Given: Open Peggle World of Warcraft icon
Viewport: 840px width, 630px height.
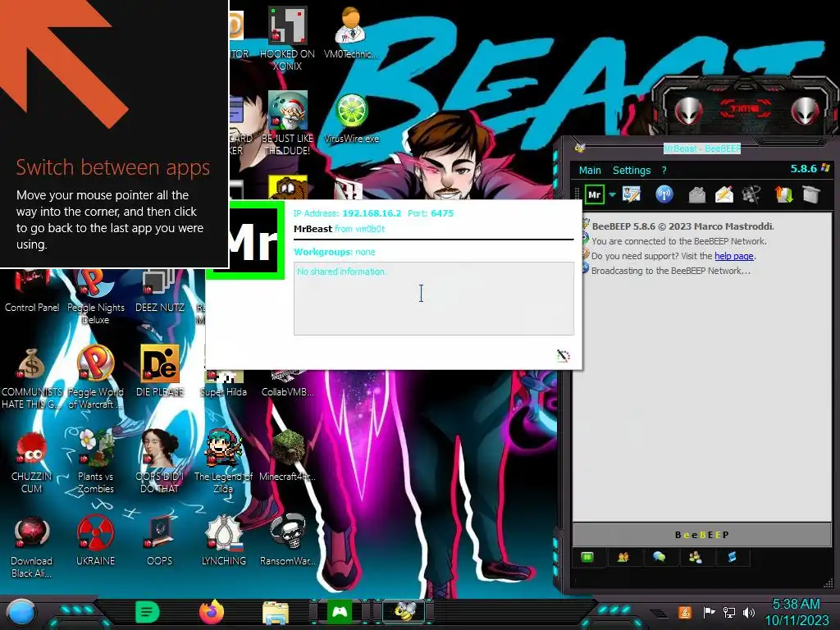Looking at the screenshot, I should (95, 377).
